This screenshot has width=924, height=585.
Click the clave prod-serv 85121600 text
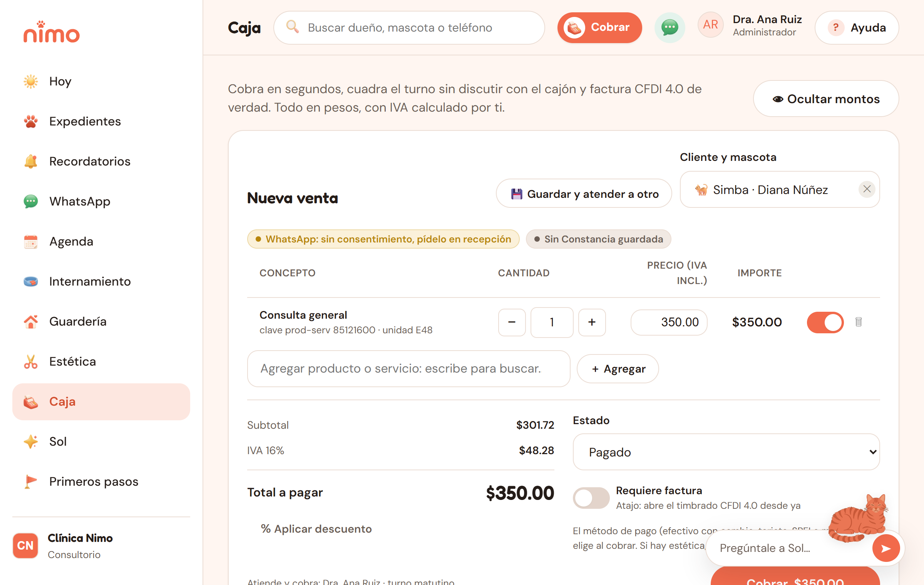click(317, 330)
